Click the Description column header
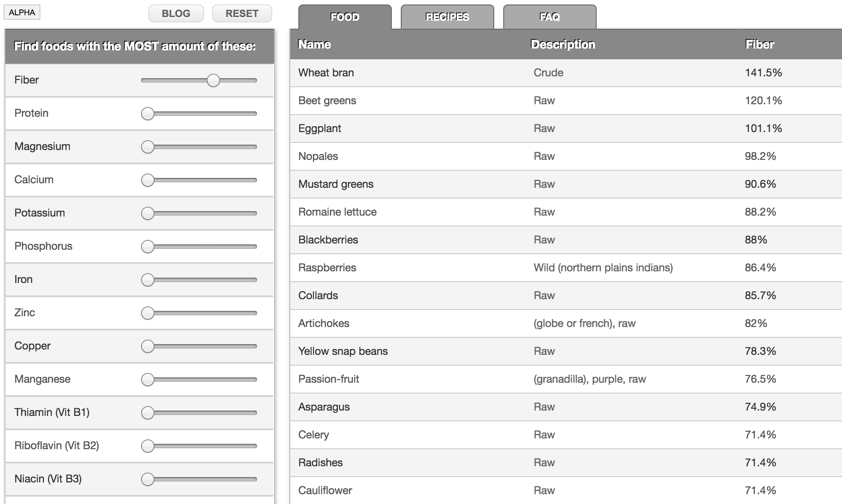The height and width of the screenshot is (504, 842). (563, 44)
